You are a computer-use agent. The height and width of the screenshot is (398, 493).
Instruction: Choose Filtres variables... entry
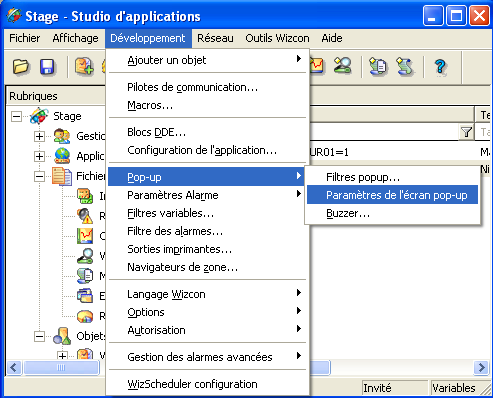(207, 213)
